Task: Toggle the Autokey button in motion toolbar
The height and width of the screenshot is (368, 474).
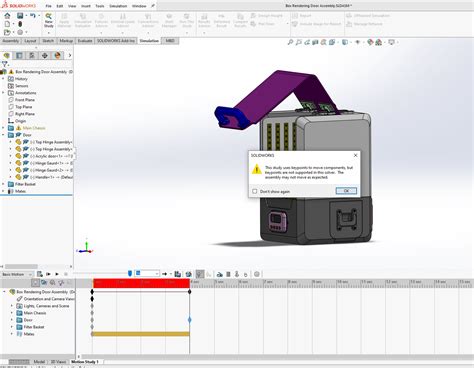Action: (x=199, y=274)
